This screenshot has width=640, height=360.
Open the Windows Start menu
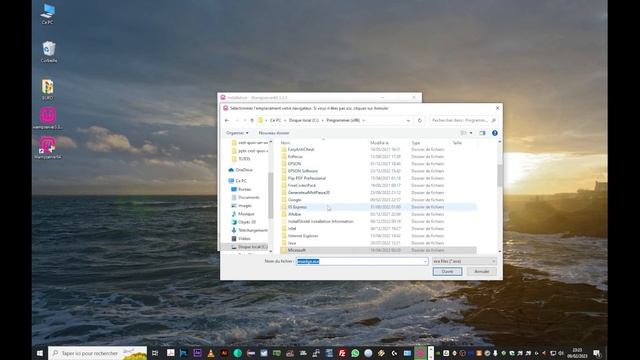pos(40,353)
